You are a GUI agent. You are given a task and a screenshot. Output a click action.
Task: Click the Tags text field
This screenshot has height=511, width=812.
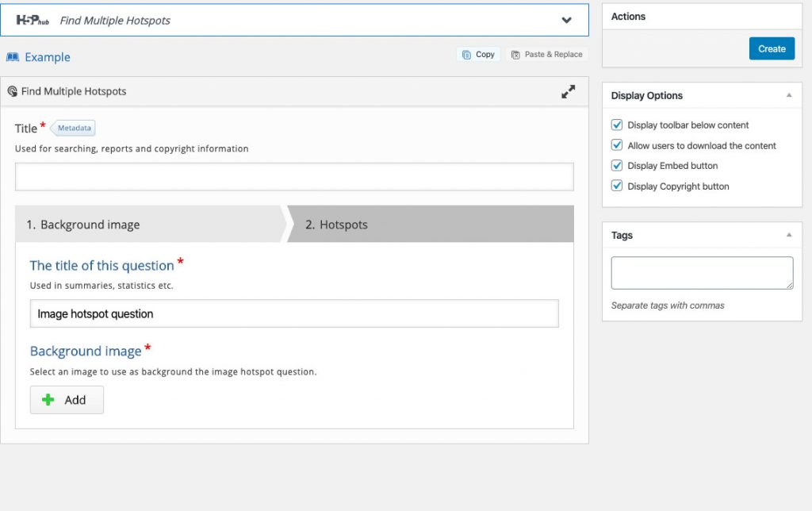click(x=701, y=272)
